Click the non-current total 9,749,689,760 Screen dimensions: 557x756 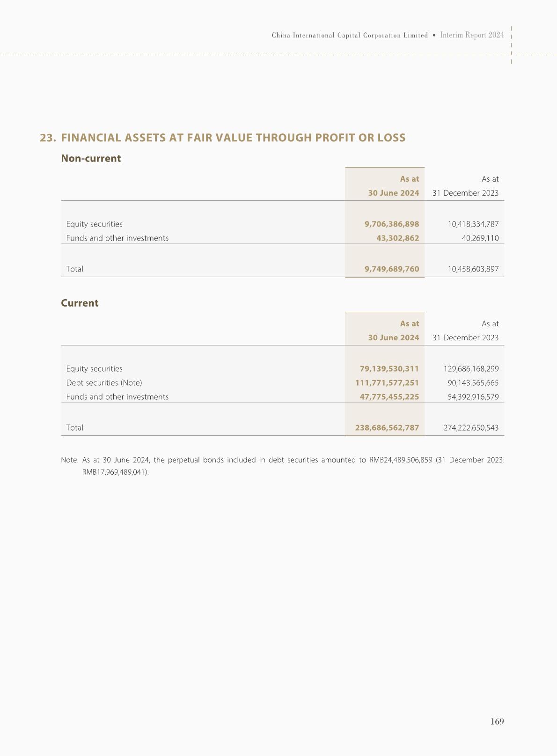pyautogui.click(x=392, y=269)
